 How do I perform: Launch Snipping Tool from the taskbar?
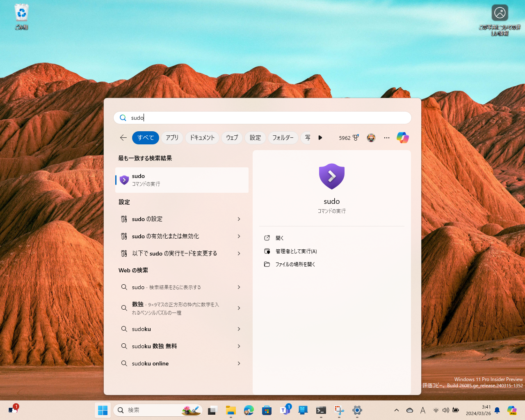pyautogui.click(x=339, y=410)
